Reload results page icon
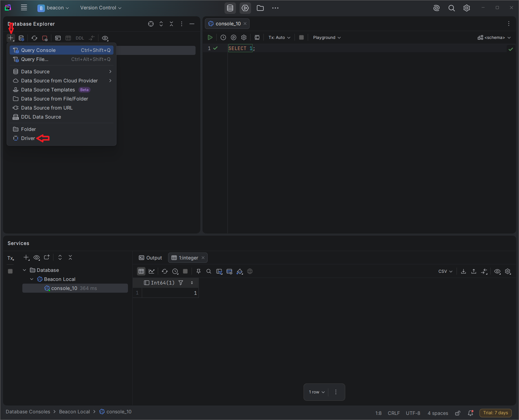The image size is (519, 420). point(165,271)
